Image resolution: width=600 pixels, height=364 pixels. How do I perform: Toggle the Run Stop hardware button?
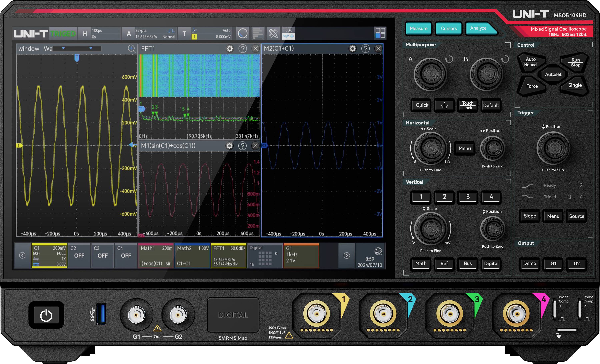coord(575,63)
